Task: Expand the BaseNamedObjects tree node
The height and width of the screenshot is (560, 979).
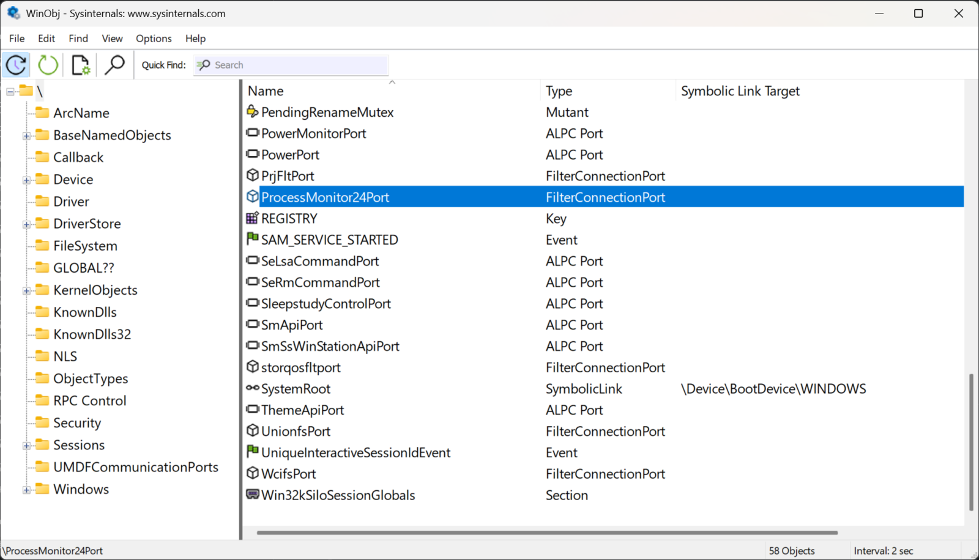Action: coord(26,136)
